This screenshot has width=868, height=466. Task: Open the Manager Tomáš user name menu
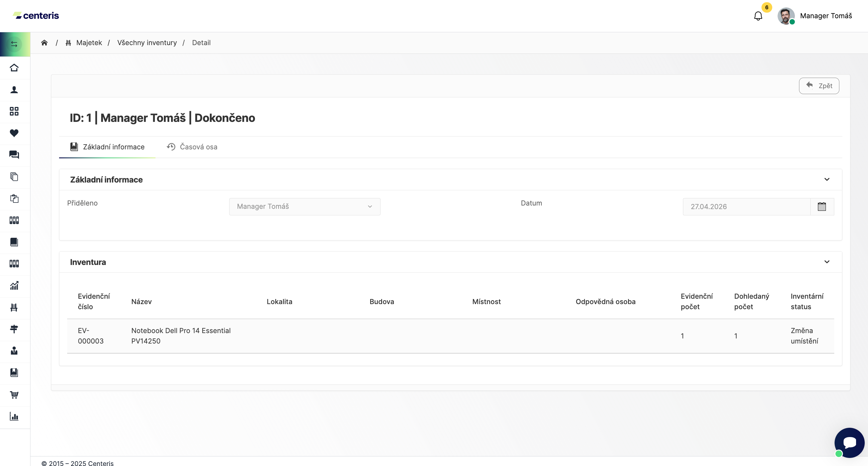tap(826, 16)
